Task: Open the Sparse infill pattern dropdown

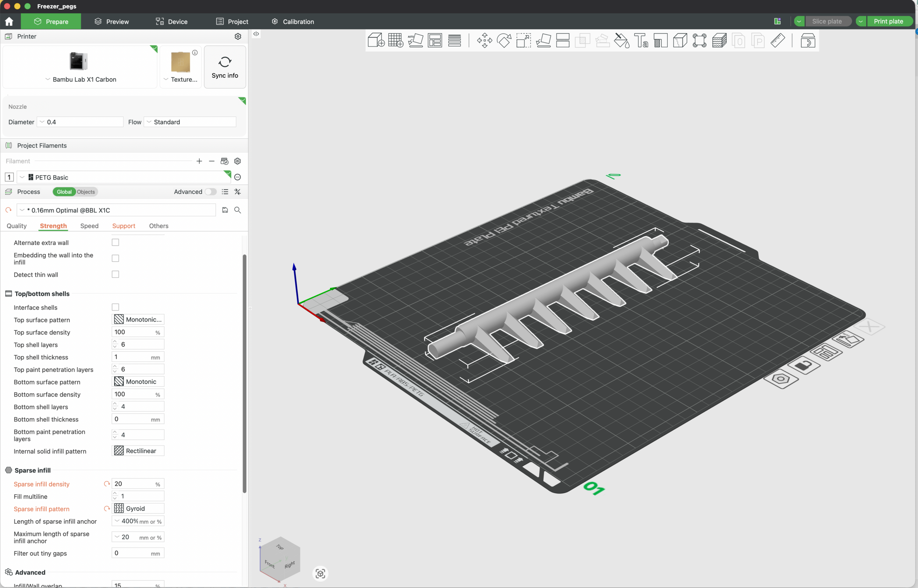Action: (138, 508)
